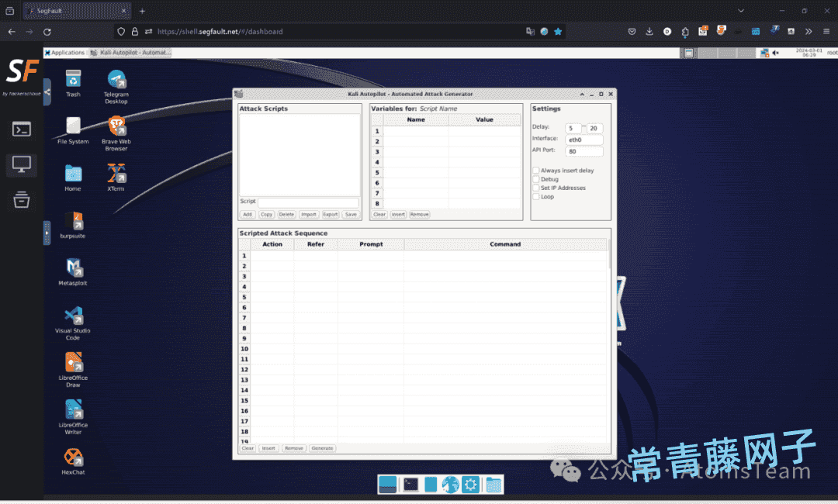The image size is (838, 504).
Task: Select Kali Autopilot taskbar window button
Action: point(130,52)
